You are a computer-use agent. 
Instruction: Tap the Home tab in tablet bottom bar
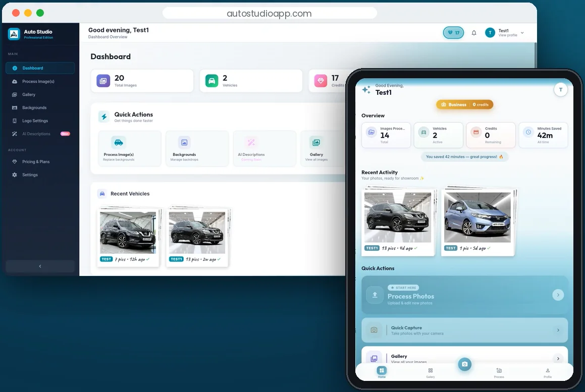click(381, 372)
